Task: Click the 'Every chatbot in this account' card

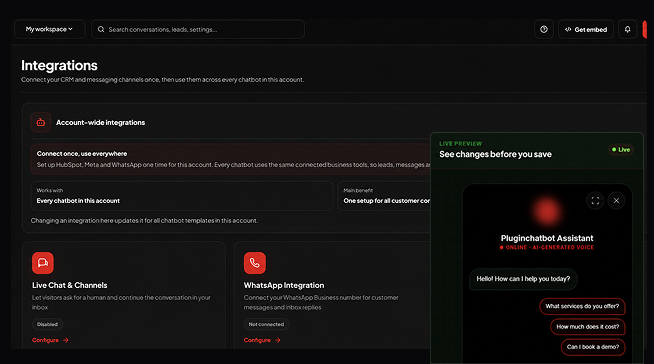Action: 182,196
